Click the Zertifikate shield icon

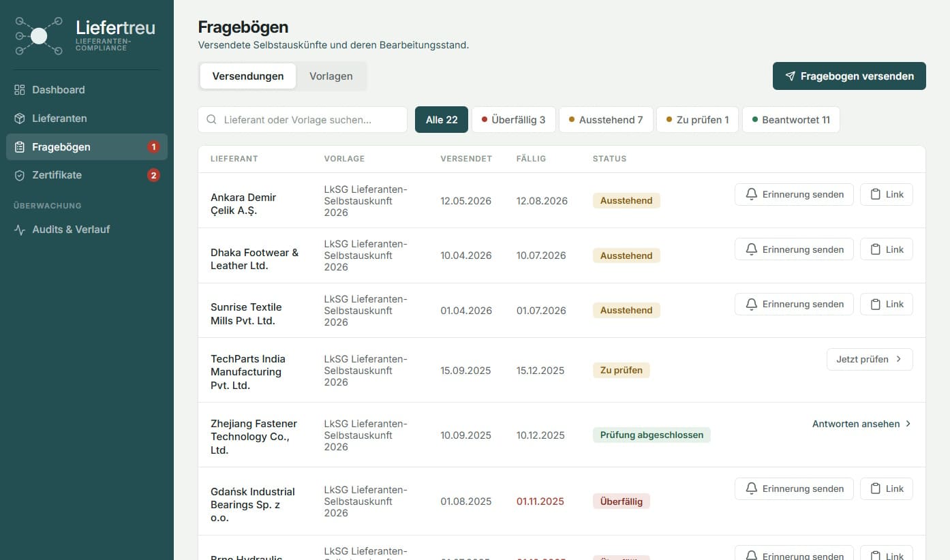pyautogui.click(x=19, y=175)
